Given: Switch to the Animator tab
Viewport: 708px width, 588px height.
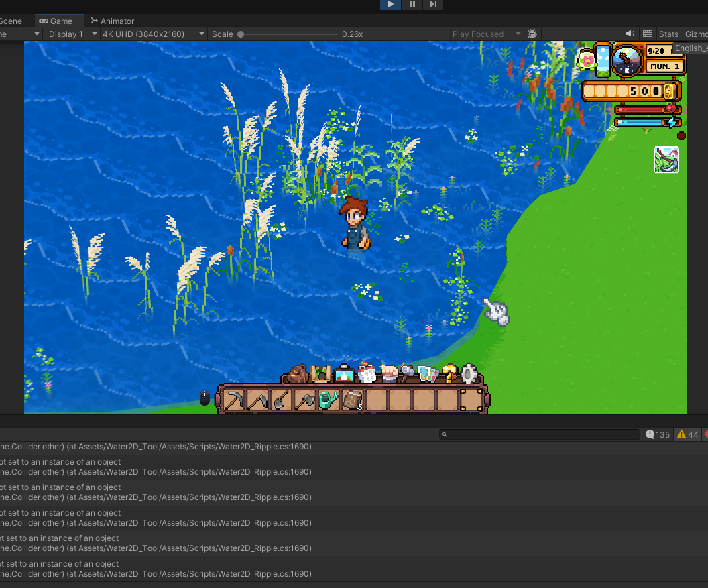Looking at the screenshot, I should tap(113, 21).
